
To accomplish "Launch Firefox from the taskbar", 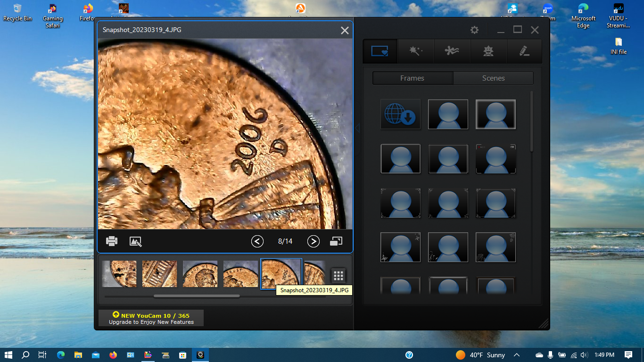I will (113, 355).
